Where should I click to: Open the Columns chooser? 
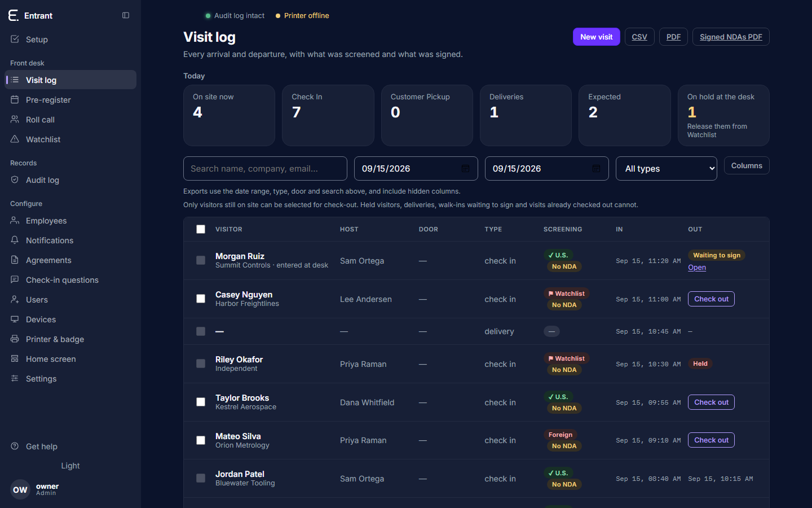pos(747,165)
